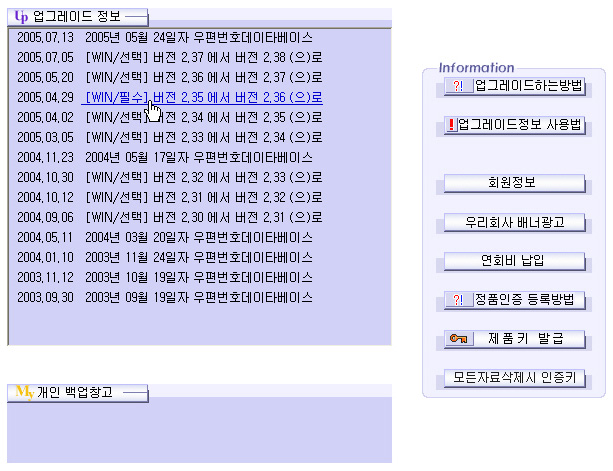613x471 pixels.
Task: Select 제 품 키 발 급 label
Action: (x=526, y=338)
